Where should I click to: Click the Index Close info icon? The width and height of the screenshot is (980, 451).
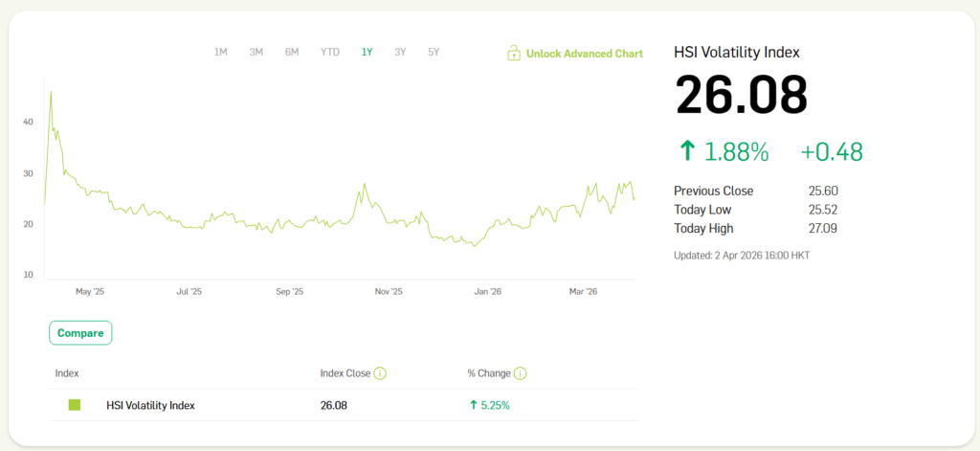pyautogui.click(x=380, y=373)
